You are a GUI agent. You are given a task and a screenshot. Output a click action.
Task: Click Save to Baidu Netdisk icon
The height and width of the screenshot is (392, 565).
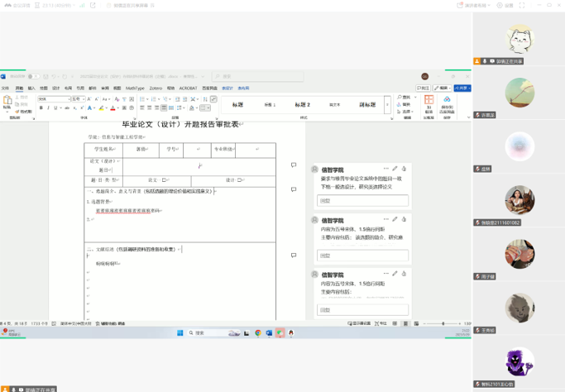pos(447,102)
